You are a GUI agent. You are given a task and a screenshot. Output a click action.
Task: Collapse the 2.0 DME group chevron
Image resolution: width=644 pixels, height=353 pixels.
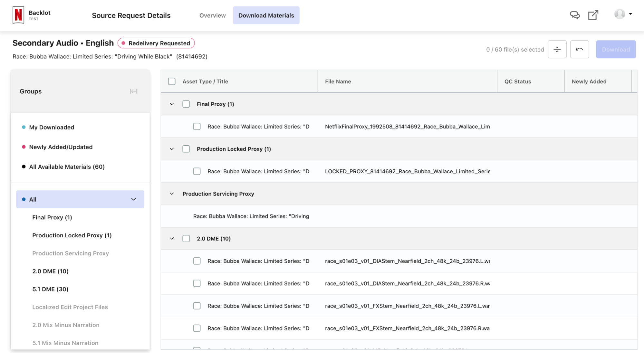pyautogui.click(x=172, y=239)
